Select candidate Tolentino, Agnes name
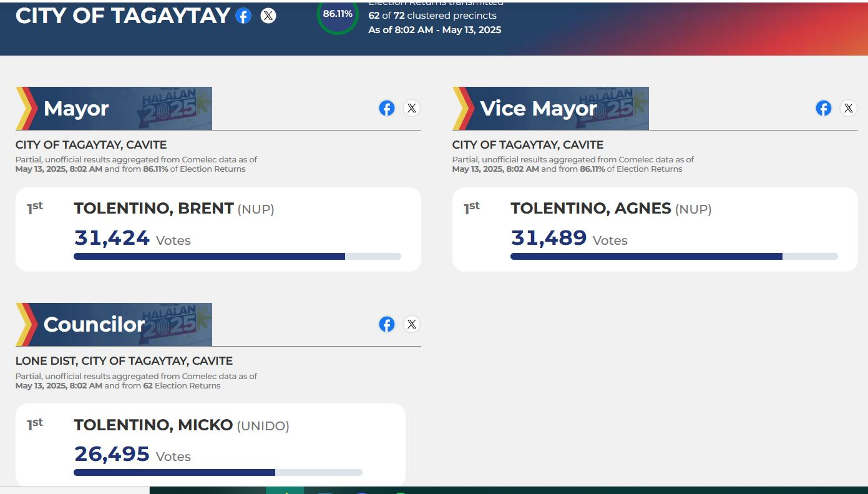 (590, 209)
